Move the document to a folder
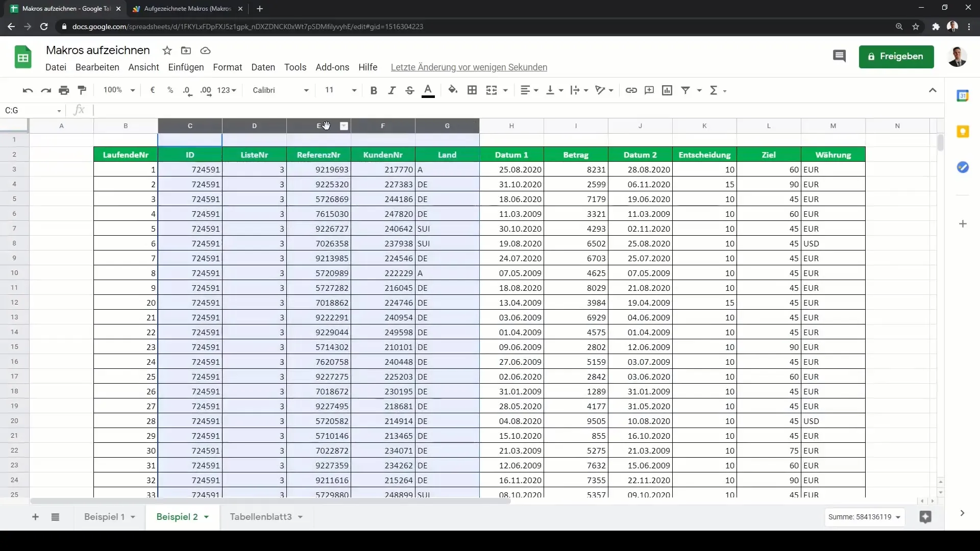The width and height of the screenshot is (980, 551). [186, 51]
